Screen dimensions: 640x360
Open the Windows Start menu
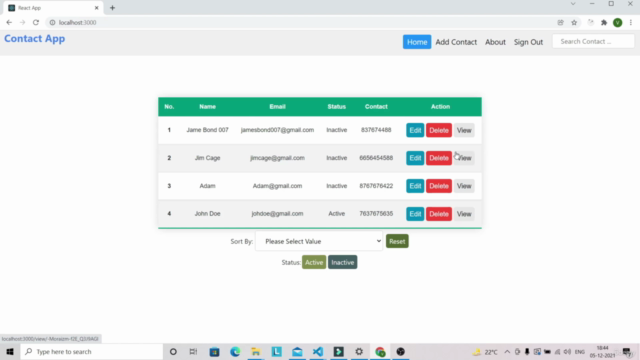[10, 351]
